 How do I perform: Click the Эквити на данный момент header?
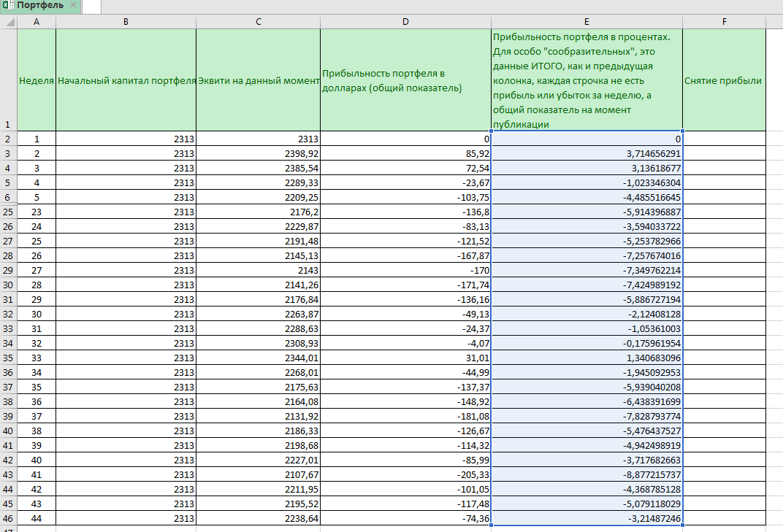point(258,80)
